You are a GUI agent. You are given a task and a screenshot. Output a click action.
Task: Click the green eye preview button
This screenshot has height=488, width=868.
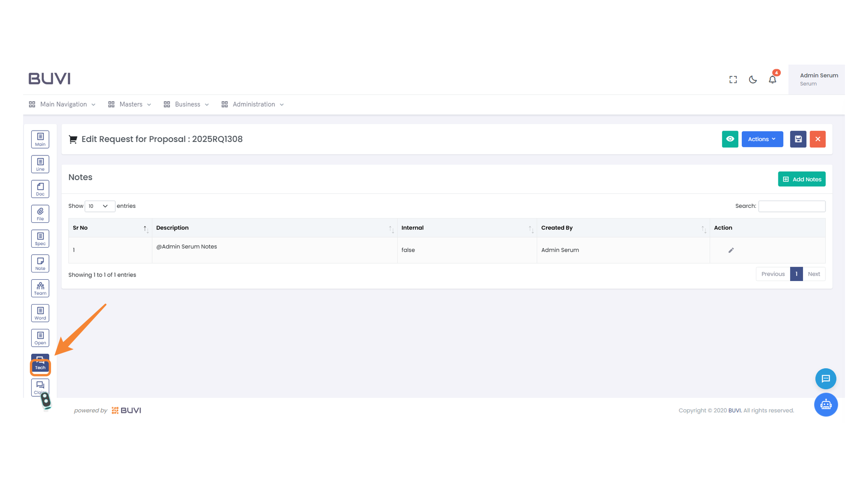(730, 139)
